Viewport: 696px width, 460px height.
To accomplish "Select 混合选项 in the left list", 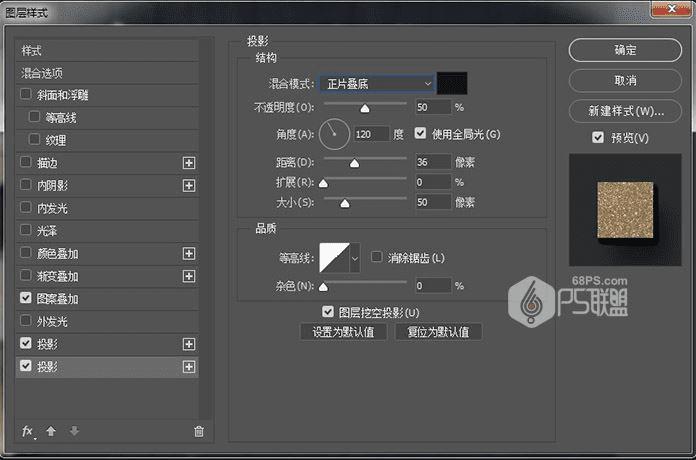I will [x=107, y=73].
